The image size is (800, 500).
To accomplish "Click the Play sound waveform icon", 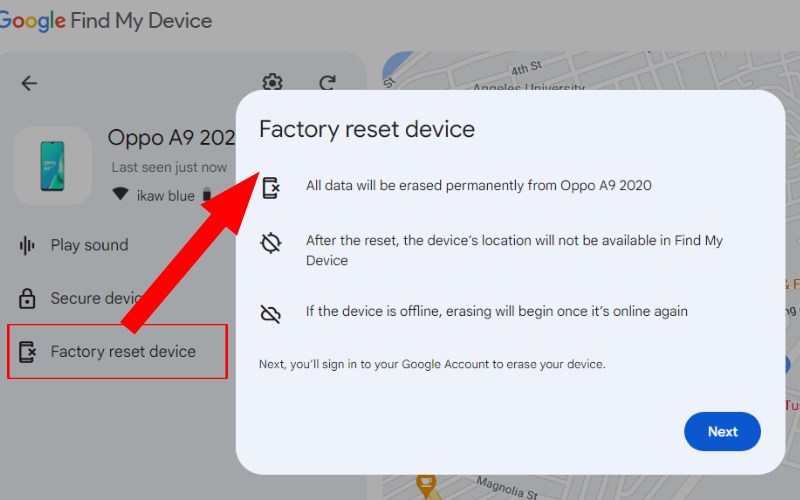I will [27, 245].
